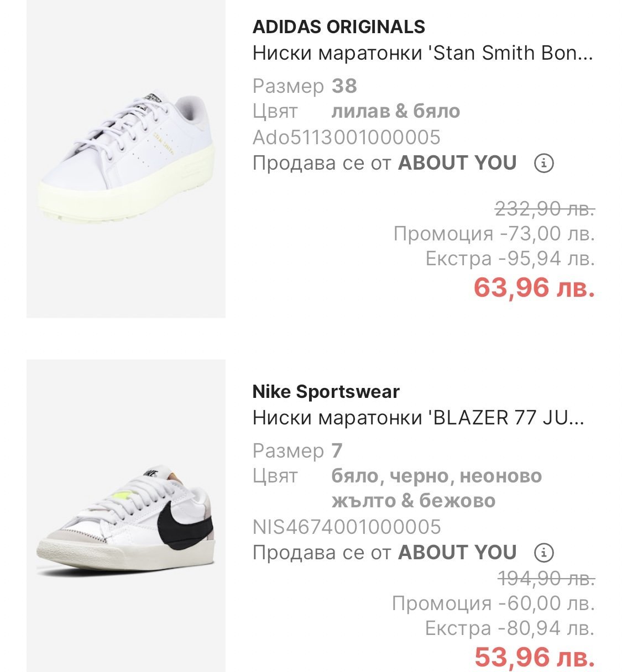Click the Екстра -80,94 лв. discount line
The image size is (622, 672).
tap(509, 628)
